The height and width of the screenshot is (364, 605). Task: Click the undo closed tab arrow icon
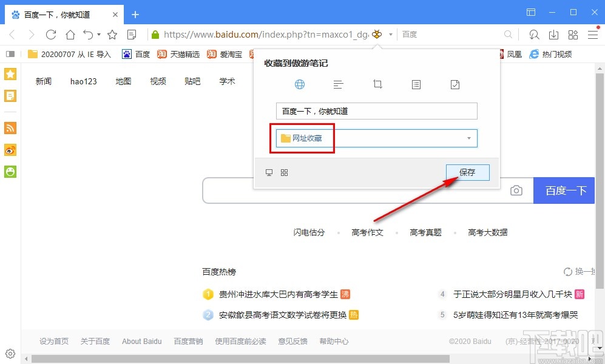tap(89, 35)
